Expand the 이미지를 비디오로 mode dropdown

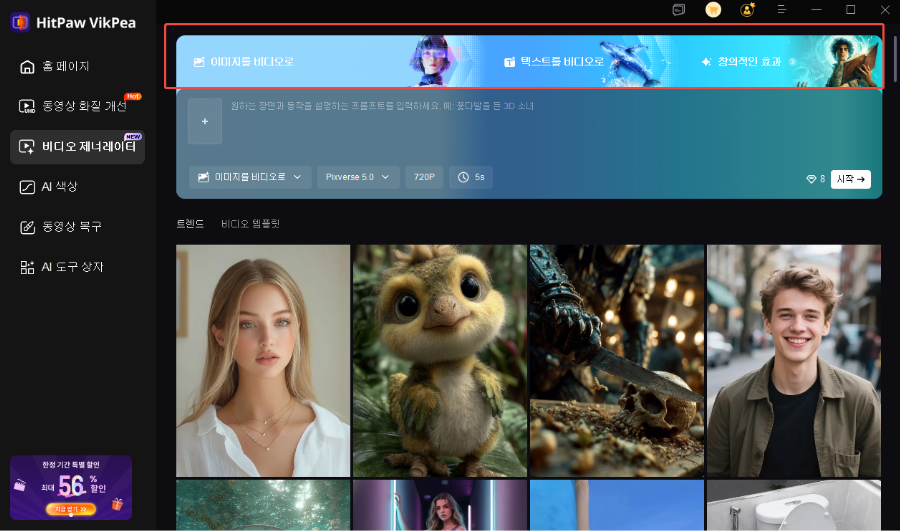(x=250, y=177)
